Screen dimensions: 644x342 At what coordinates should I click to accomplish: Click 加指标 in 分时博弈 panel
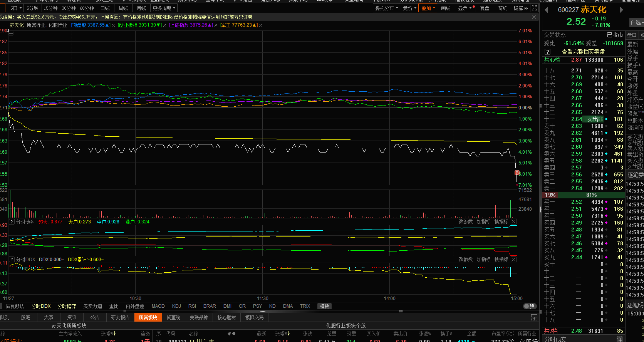[483, 222]
